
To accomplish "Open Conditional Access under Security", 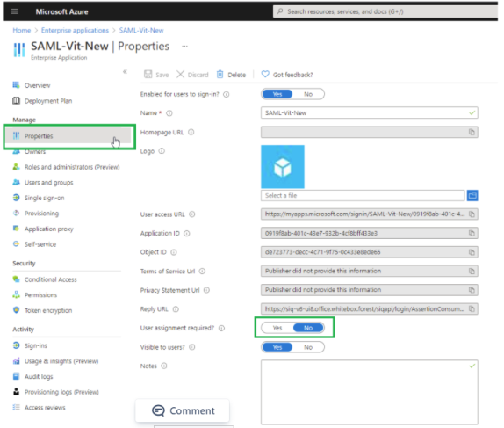I will click(x=45, y=279).
